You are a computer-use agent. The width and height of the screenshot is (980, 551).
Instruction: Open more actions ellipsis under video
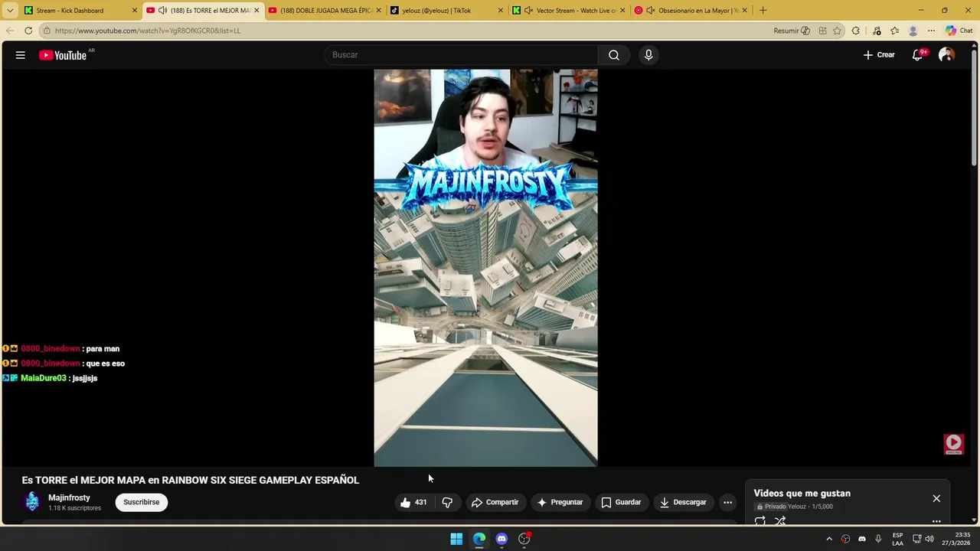click(727, 502)
